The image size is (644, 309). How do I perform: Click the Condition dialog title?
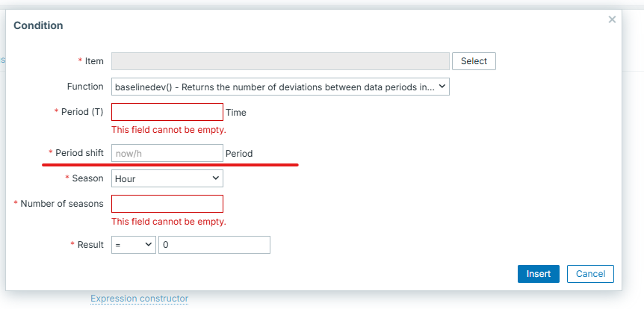click(38, 25)
